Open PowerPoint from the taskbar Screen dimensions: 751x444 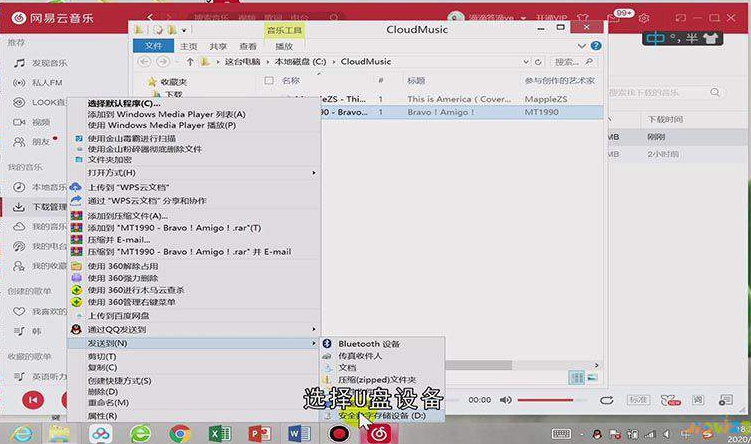(260, 434)
